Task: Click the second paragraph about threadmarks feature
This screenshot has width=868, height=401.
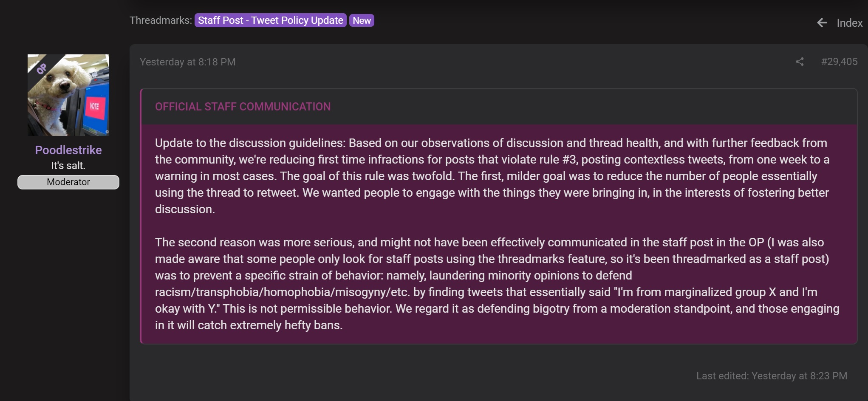Action: tap(497, 284)
